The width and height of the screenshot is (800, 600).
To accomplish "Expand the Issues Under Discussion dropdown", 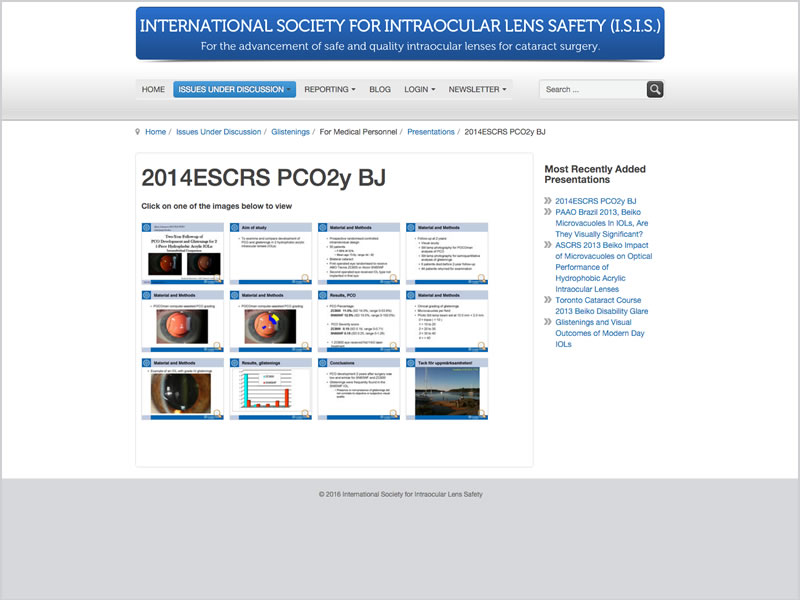I will click(234, 89).
